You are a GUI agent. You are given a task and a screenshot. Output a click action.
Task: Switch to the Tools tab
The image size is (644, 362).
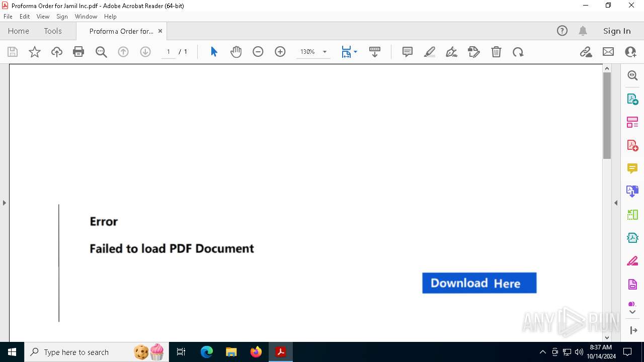pyautogui.click(x=53, y=31)
